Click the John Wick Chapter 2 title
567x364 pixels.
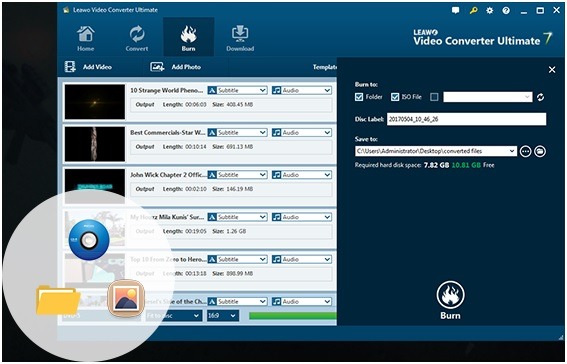coord(168,175)
